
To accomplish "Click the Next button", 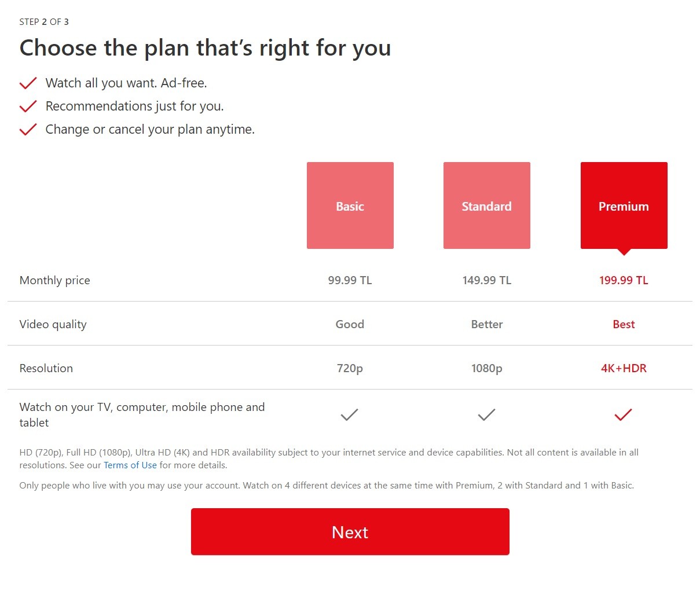I will point(350,531).
